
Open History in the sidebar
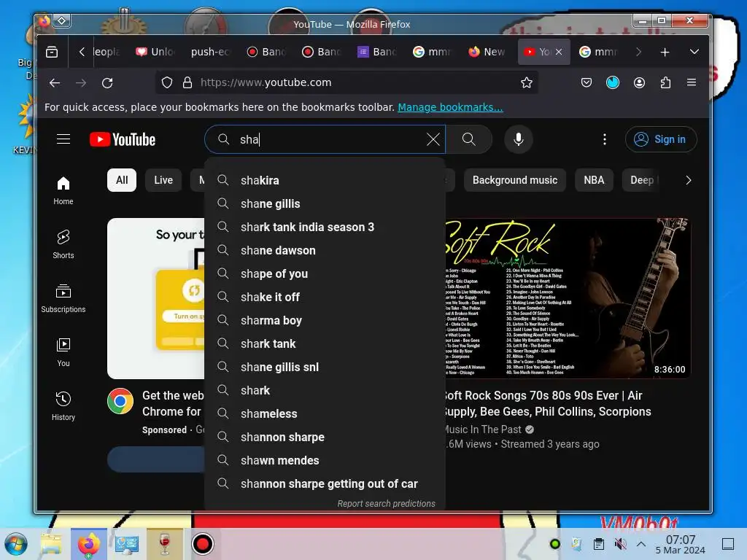63,406
